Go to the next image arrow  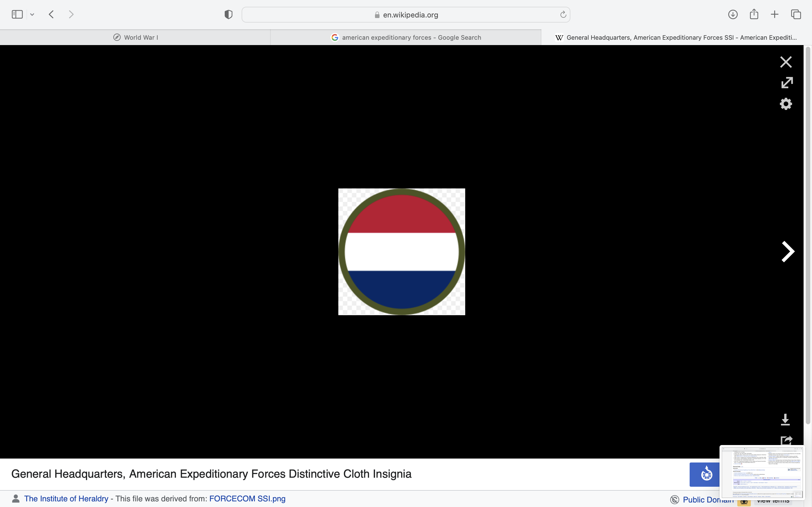click(x=787, y=252)
